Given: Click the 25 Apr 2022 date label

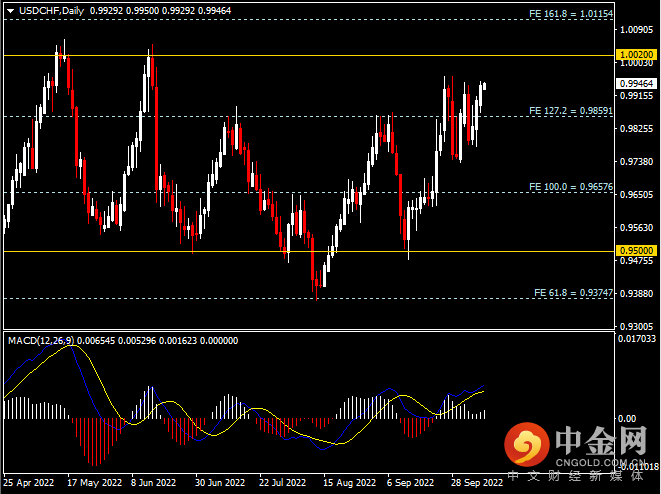Looking at the screenshot, I should click(29, 483).
